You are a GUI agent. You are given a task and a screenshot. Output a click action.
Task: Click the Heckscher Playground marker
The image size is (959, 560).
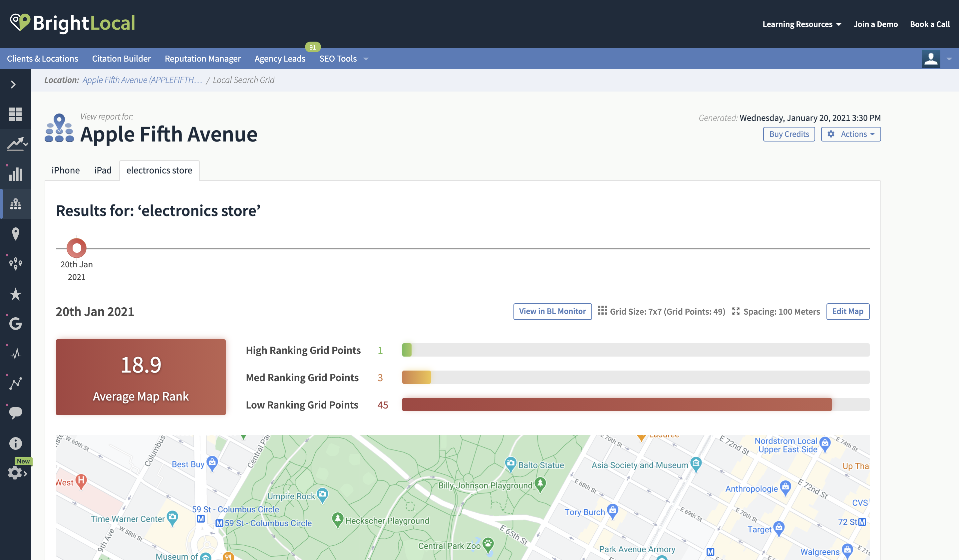pyautogui.click(x=338, y=520)
